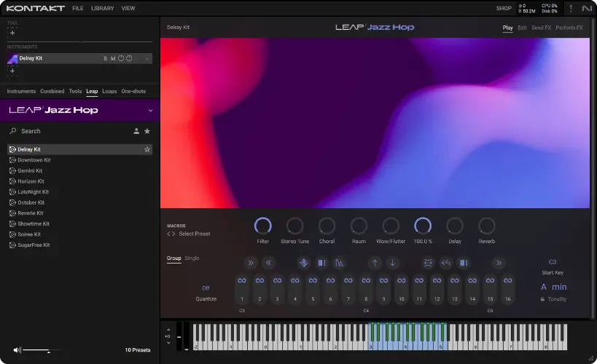Step macro presets with the arrows icon

[x=171, y=234]
